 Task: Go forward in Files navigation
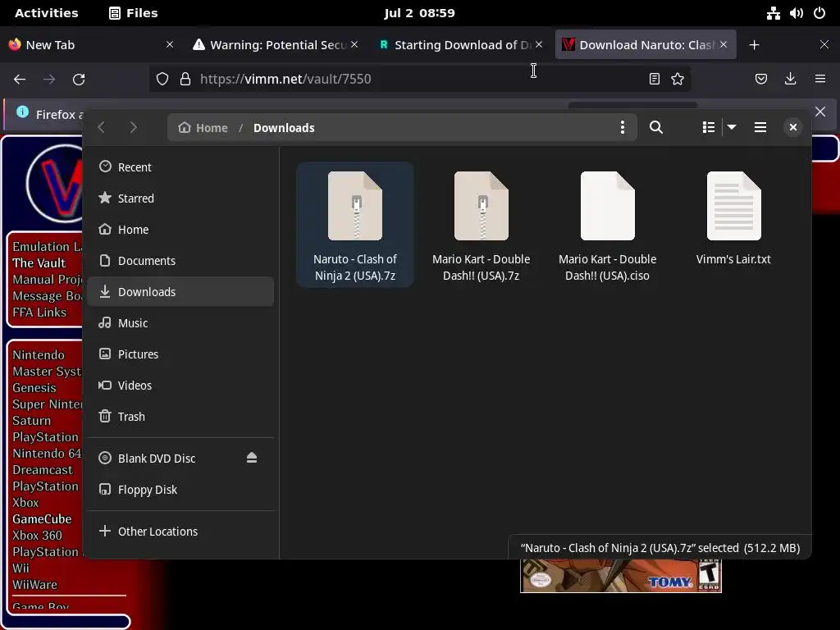tap(134, 127)
